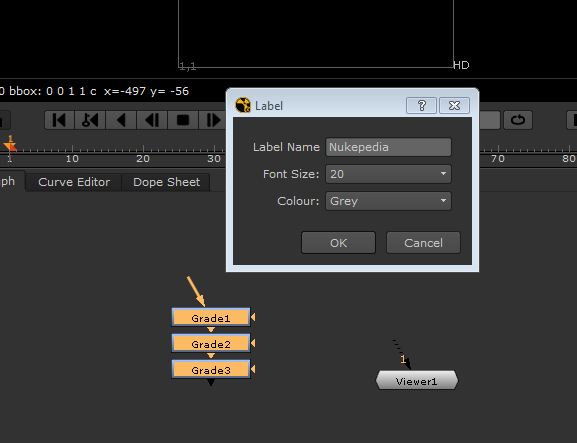Open the Font Size dropdown
This screenshot has height=443, width=577.
pyautogui.click(x=388, y=174)
